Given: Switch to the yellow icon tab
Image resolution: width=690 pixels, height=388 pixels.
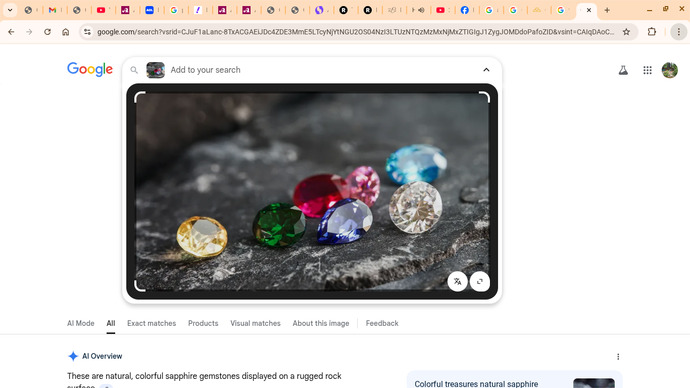Looking at the screenshot, I should click(537, 10).
